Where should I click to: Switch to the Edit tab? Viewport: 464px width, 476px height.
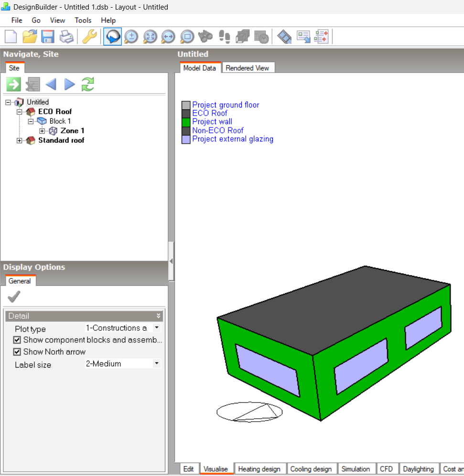(188, 469)
